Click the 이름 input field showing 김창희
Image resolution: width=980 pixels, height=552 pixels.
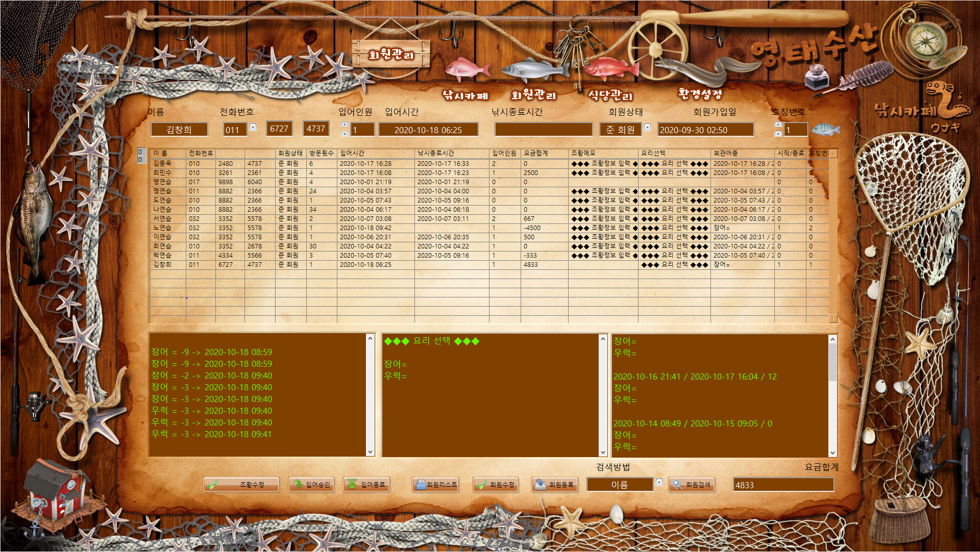(179, 130)
